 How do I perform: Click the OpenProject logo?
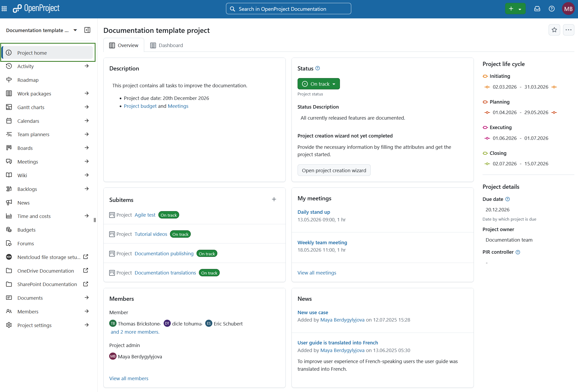[36, 9]
